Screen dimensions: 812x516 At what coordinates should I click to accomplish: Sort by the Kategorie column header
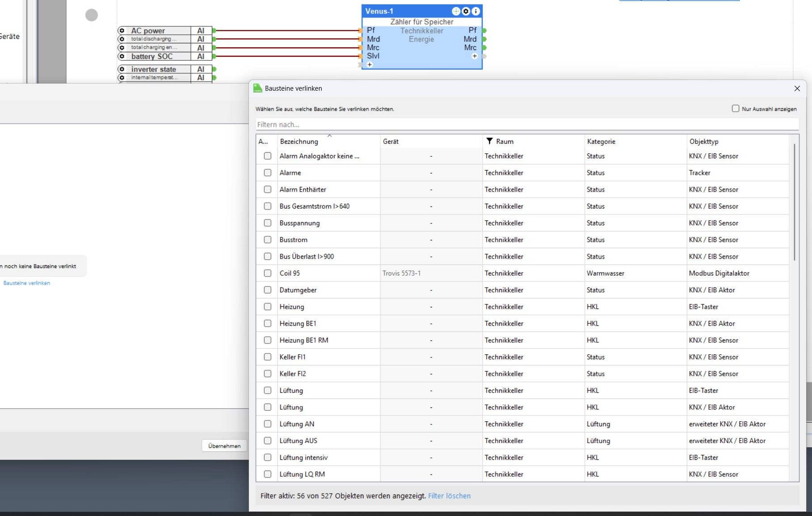click(635, 141)
